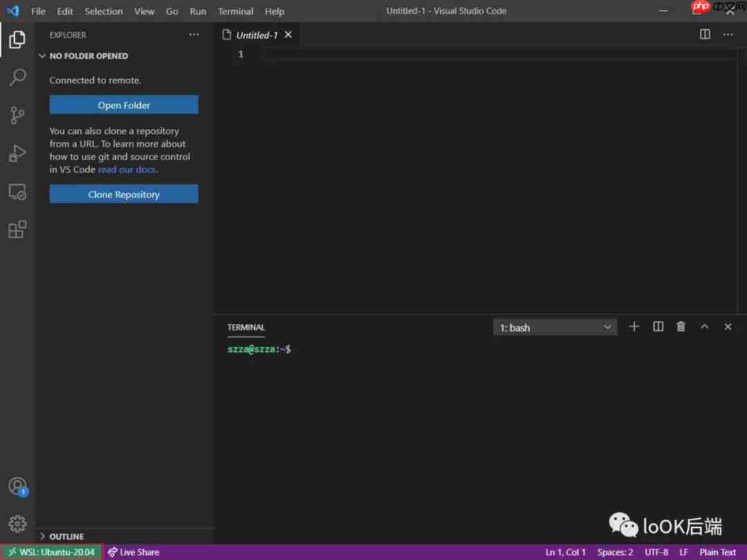
Task: Open the read our docs link
Action: tap(127, 169)
